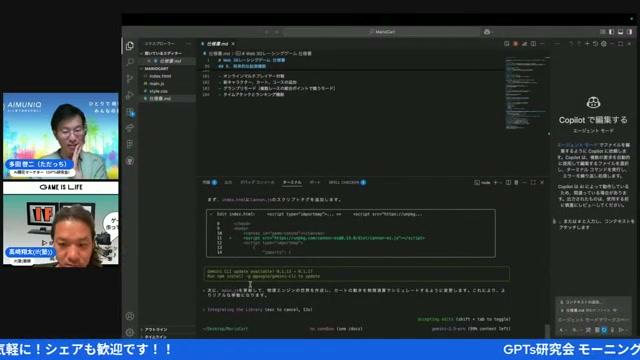Viewport: 640px width, 360px height.
Task: Switch to the SPELL CHECKER tab
Action: [347, 182]
